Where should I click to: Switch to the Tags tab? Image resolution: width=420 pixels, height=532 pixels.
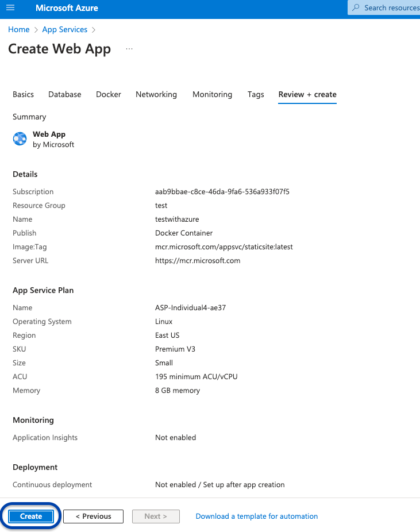(256, 94)
